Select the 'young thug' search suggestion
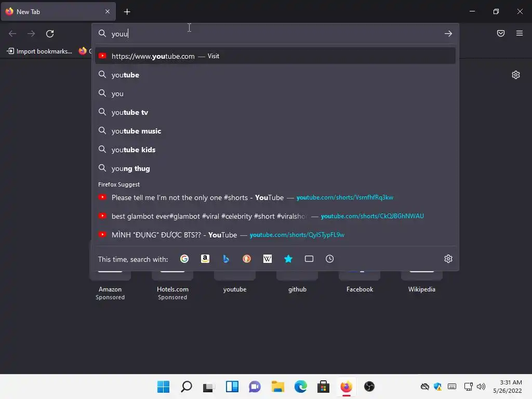 [x=275, y=168]
